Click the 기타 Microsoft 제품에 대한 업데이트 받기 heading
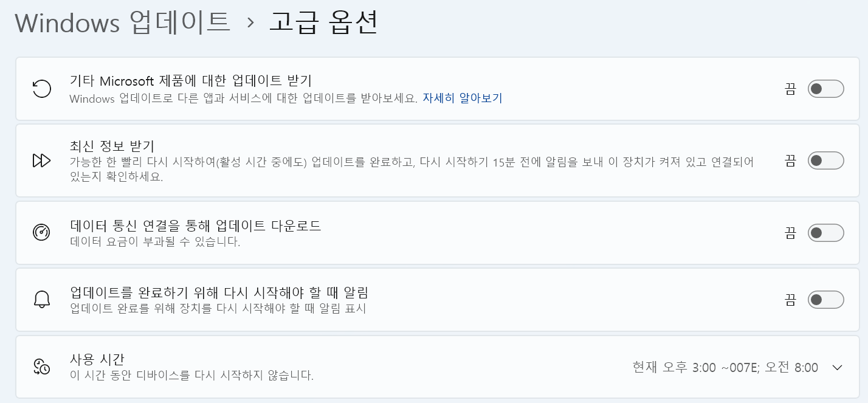Viewport: 868px width, 403px height. (191, 80)
